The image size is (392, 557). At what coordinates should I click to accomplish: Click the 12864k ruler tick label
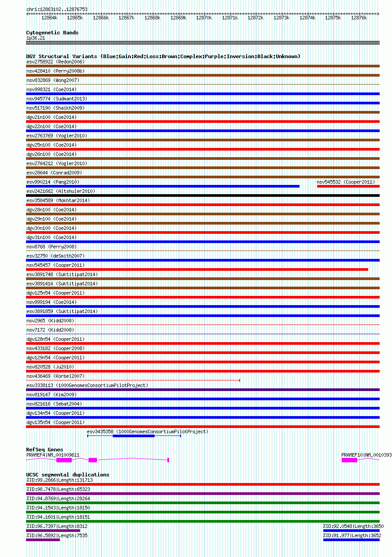pyautogui.click(x=49, y=18)
